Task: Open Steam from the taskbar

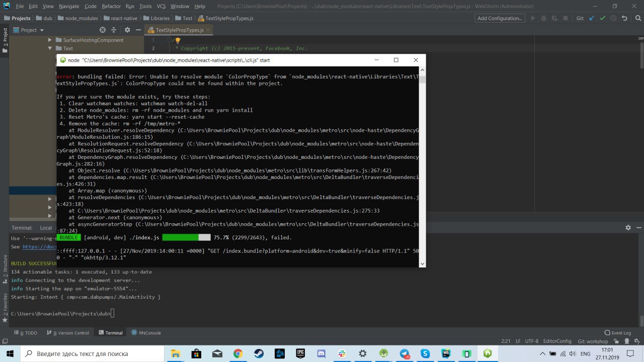Action: 259,353
